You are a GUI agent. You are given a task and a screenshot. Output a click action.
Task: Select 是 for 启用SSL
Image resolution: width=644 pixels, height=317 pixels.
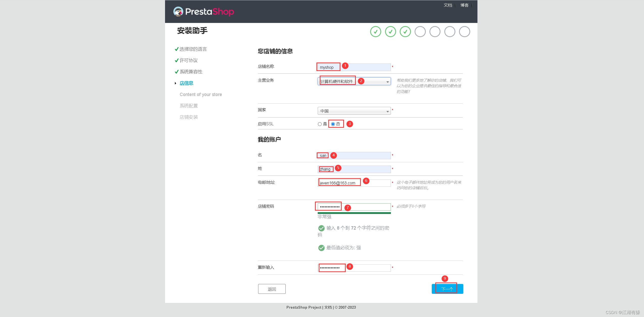pos(320,124)
